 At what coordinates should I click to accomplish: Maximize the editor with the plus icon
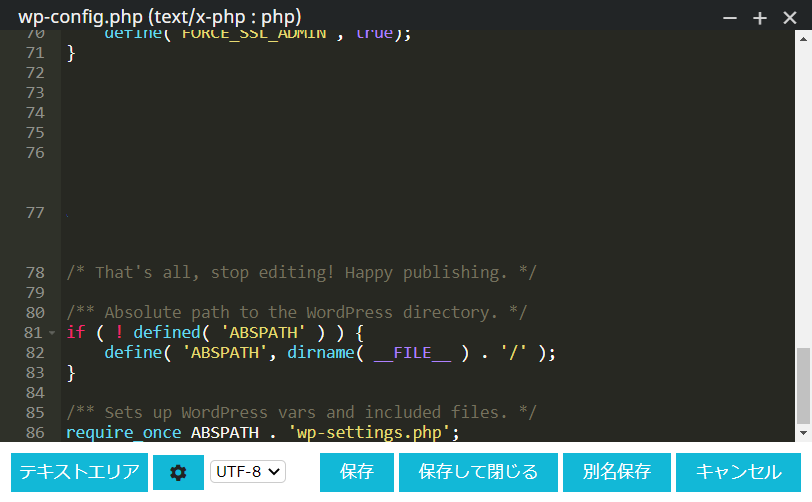760,18
